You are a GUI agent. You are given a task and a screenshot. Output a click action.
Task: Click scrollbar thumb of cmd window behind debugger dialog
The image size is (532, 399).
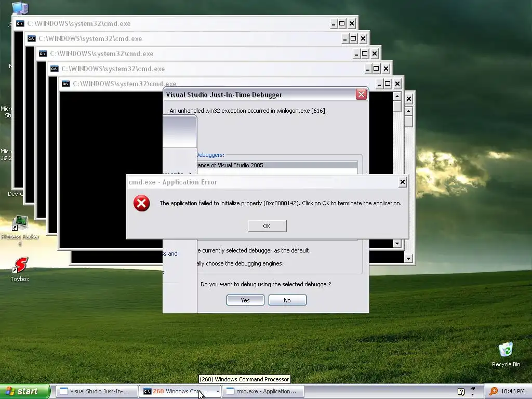397,107
